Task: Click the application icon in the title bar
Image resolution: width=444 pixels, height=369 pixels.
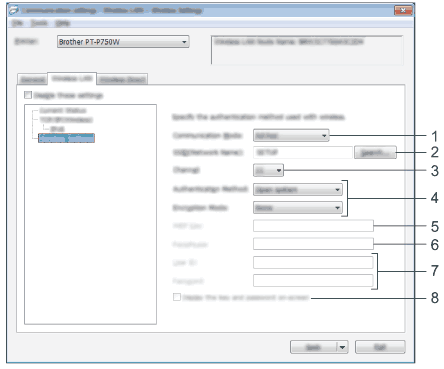Action: 14,10
